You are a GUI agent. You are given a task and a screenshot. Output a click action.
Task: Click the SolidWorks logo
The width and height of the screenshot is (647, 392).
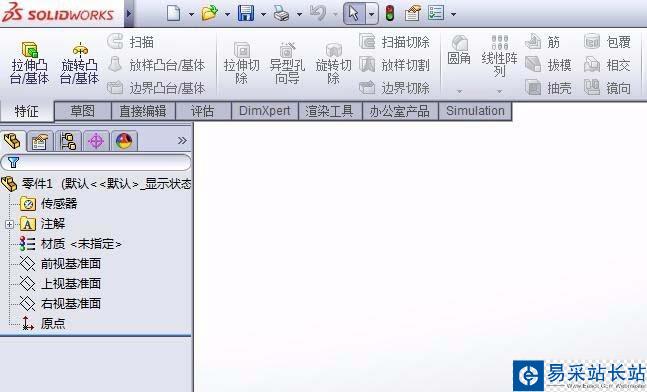coord(58,12)
